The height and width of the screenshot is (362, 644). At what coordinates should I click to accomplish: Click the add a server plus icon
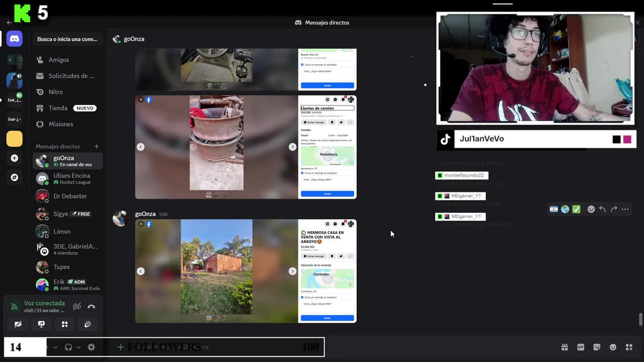coord(15,158)
